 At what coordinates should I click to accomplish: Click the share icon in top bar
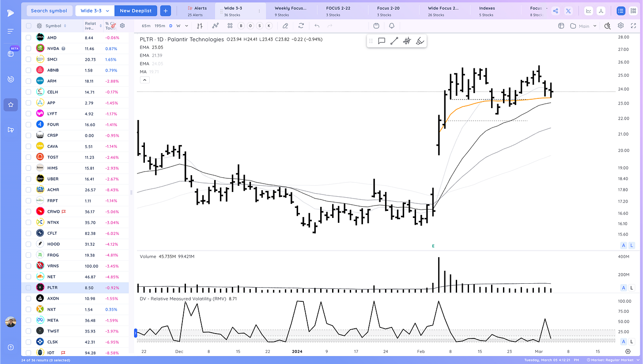[x=556, y=11]
